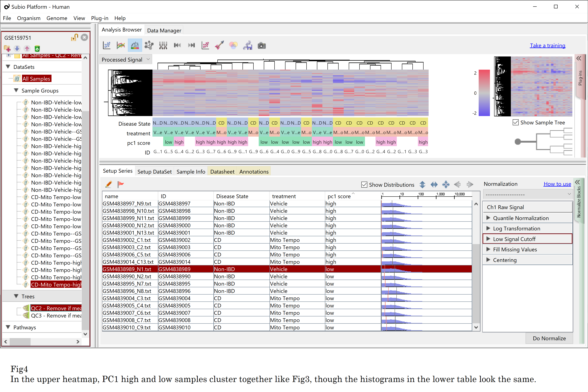
Task: Collapse the Pathways section
Action: pos(8,327)
